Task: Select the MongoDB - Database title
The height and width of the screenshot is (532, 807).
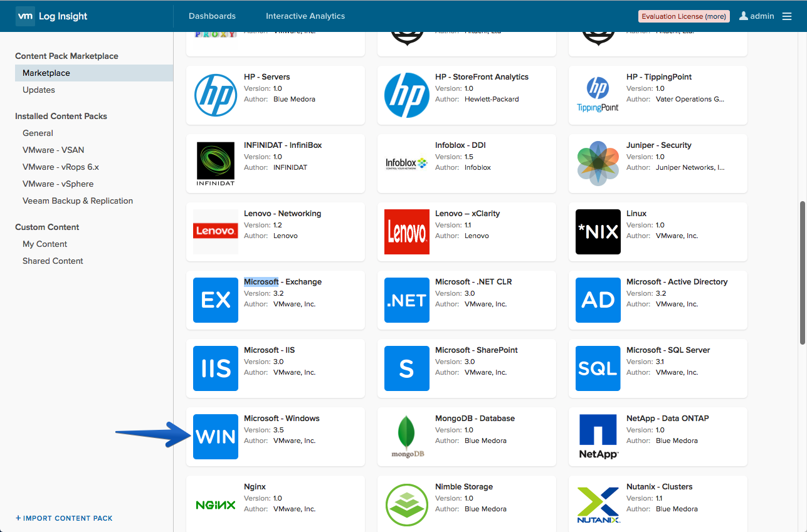Action: (475, 419)
